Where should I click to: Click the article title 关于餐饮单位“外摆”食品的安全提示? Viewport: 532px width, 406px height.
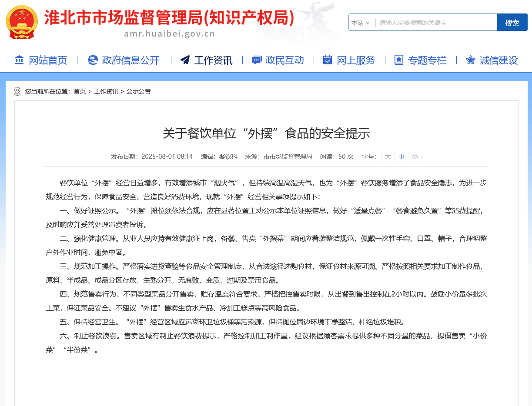coord(266,133)
